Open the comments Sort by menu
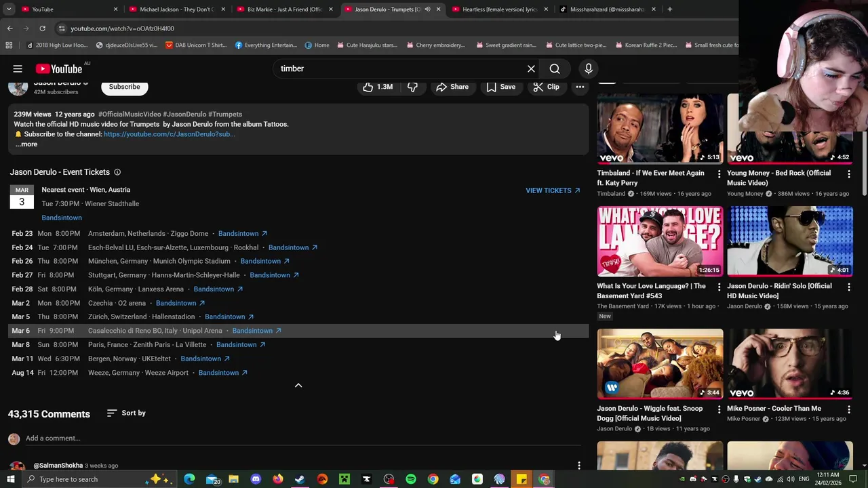 point(126,413)
